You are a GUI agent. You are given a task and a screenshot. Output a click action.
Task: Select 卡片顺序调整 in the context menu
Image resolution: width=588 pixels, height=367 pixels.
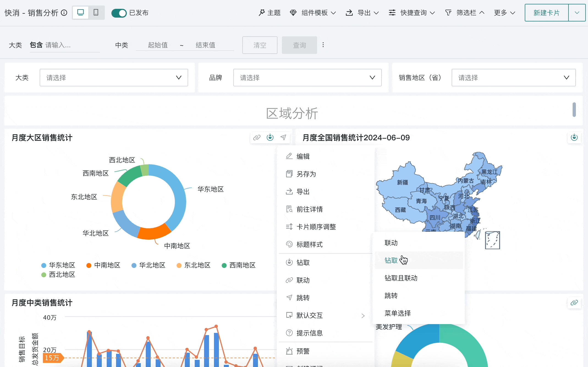326,227
